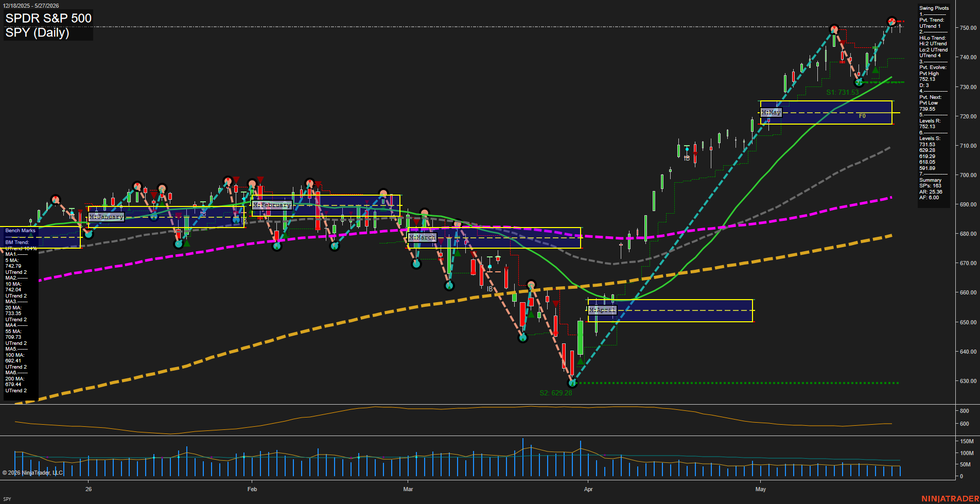Click the S1: 731.53 support label on chart
The height and width of the screenshot is (504, 980).
coord(842,92)
